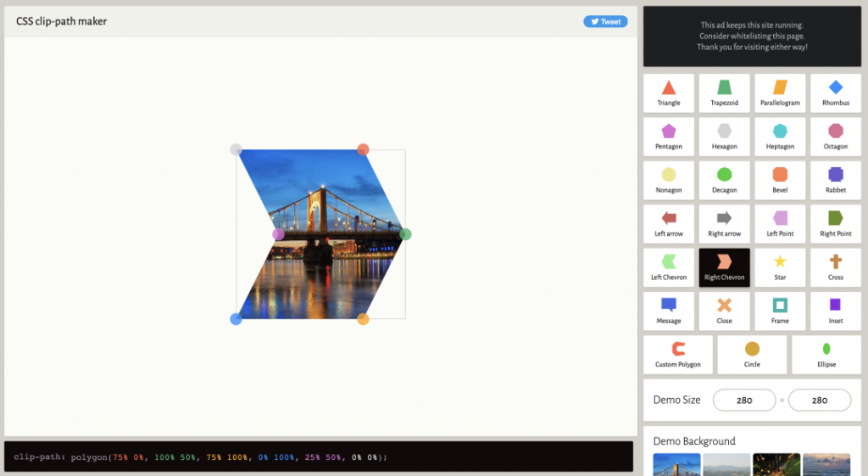The image size is (868, 476).
Task: Select the Left Chevron shape
Action: [x=669, y=267]
